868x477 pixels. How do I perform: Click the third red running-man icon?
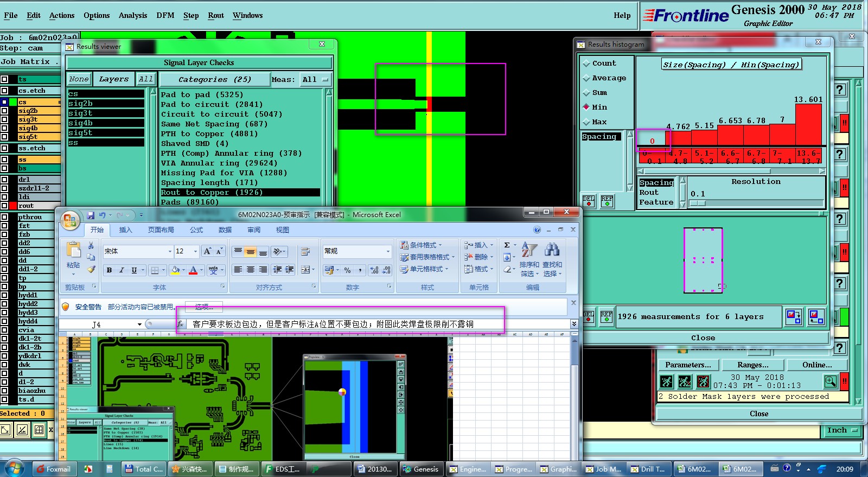(703, 381)
